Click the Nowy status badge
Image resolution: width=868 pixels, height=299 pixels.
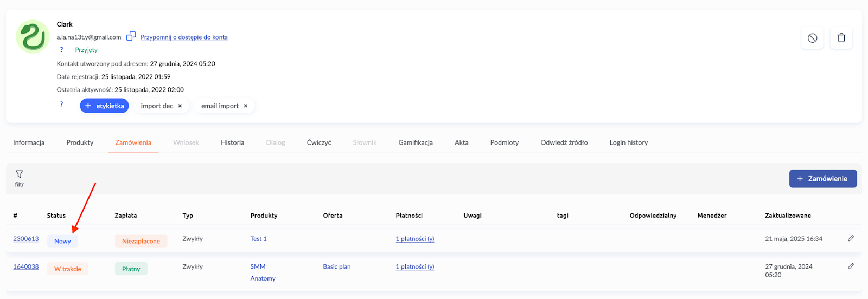coord(62,241)
